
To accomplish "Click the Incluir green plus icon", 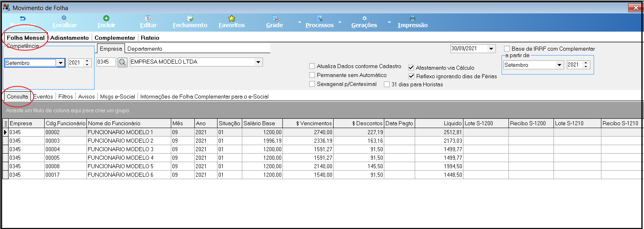I will click(106, 18).
